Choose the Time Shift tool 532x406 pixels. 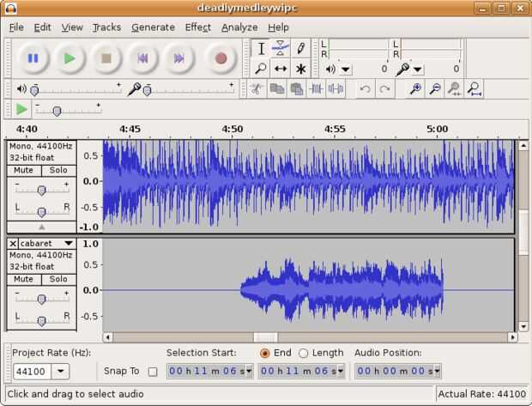click(x=281, y=69)
